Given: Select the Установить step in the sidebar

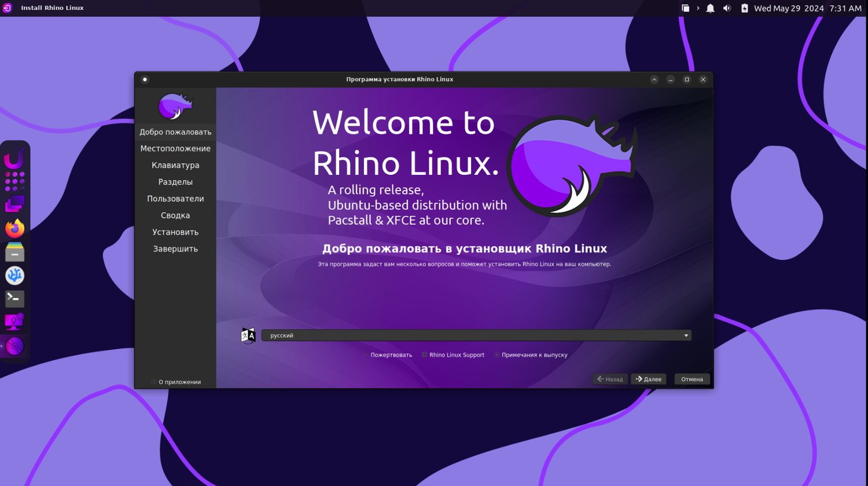Looking at the screenshot, I should (x=175, y=232).
